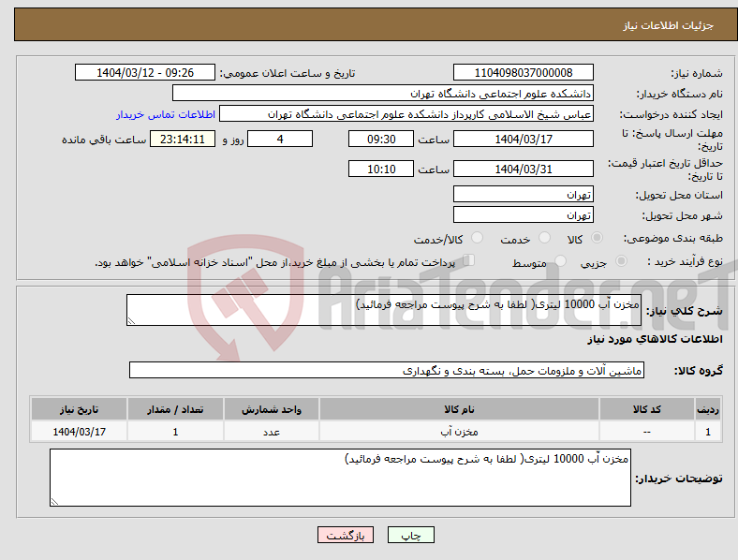The image size is (738, 560).
Task: Click the 1404/03/17 cell in table
Action: pyautogui.click(x=79, y=431)
